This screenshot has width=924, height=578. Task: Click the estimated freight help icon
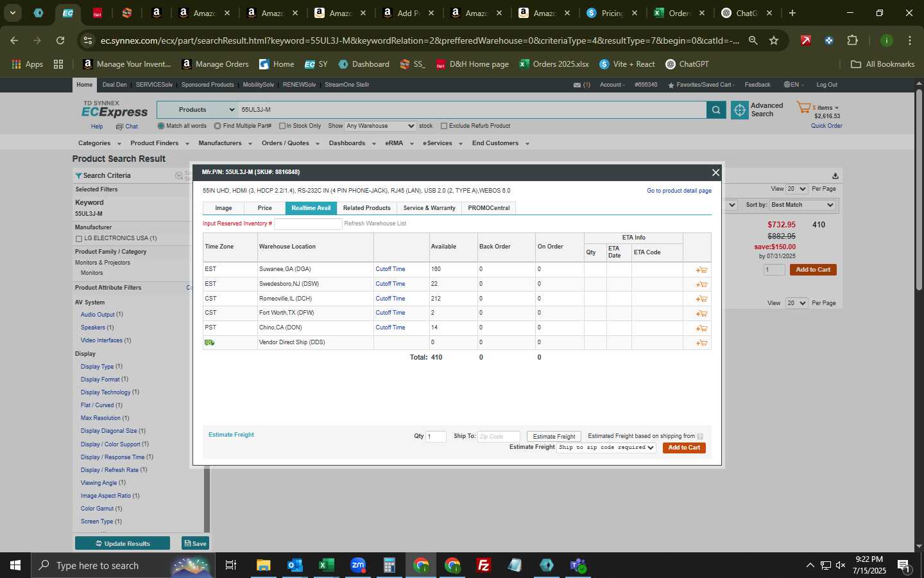(x=700, y=437)
